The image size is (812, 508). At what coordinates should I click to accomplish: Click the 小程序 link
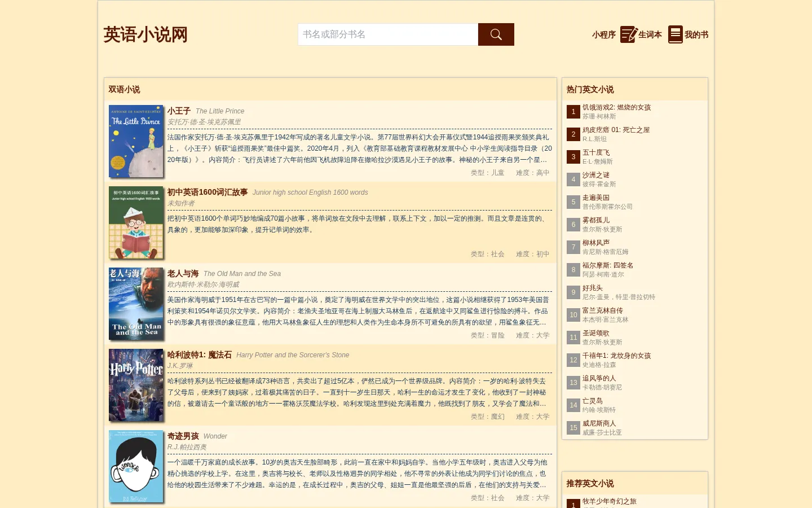click(x=603, y=35)
